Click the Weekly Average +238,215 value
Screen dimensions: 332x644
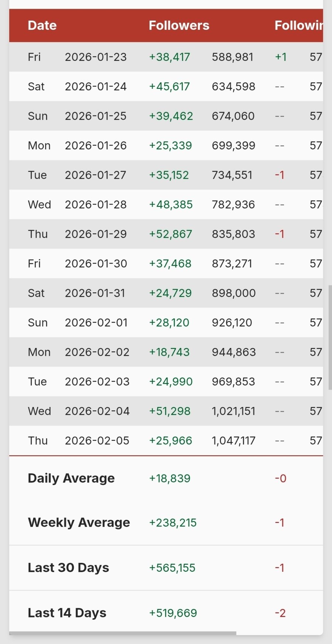(x=173, y=523)
